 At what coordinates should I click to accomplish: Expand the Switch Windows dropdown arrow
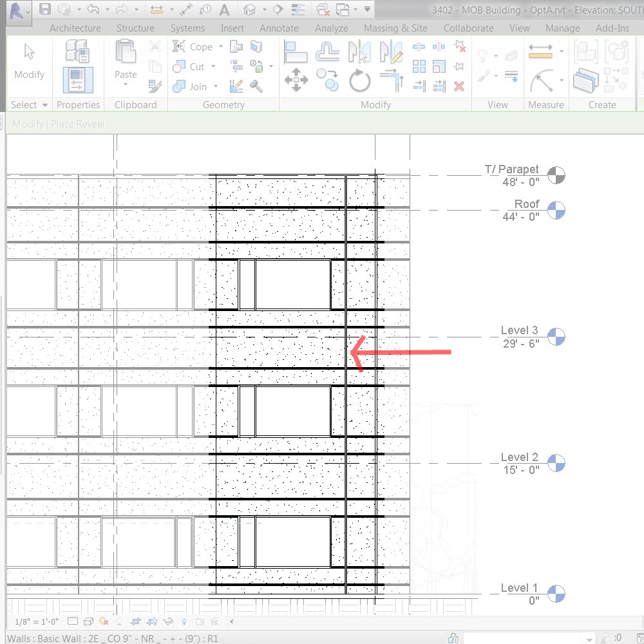pos(355,9)
